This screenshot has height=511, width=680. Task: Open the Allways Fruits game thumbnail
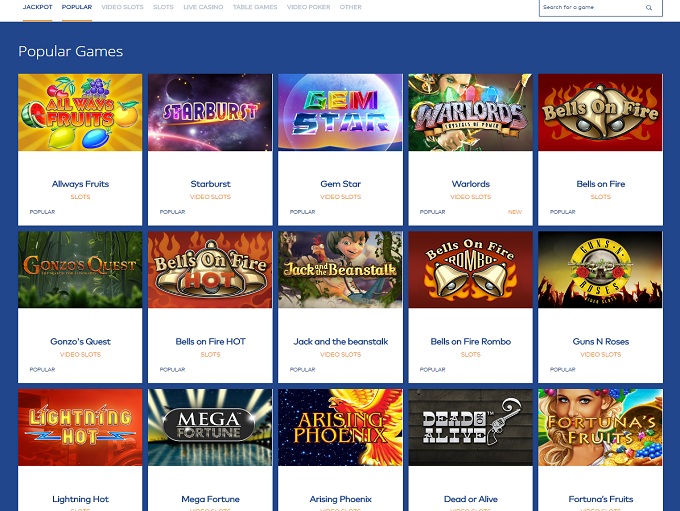coord(80,112)
